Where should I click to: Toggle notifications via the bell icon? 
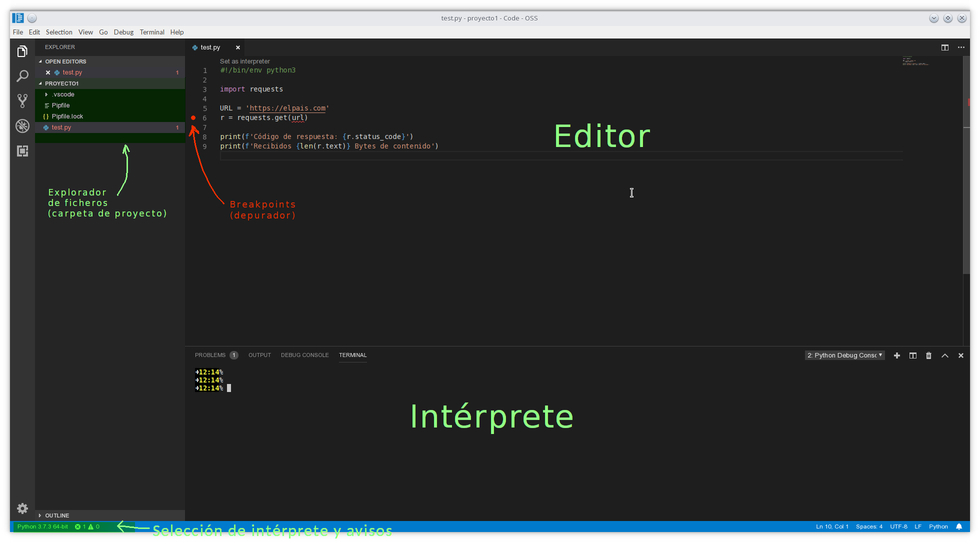click(x=959, y=526)
